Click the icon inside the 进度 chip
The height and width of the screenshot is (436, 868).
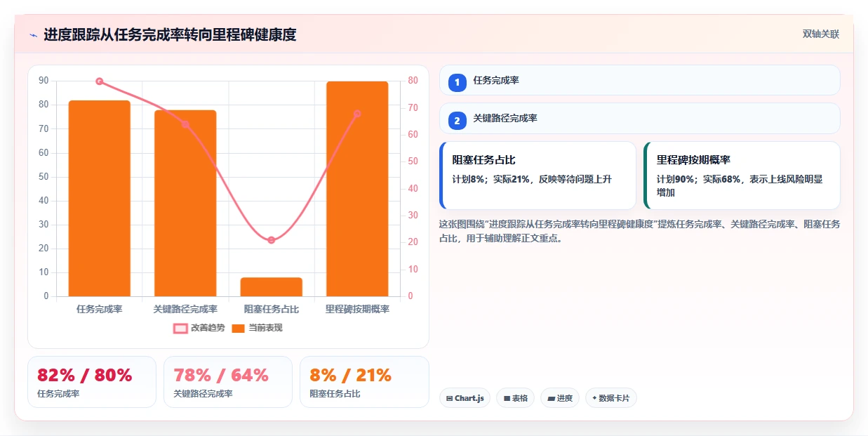tap(552, 398)
